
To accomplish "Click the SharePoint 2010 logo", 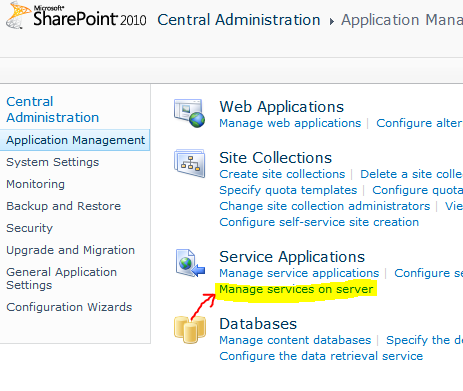I will 76,15.
